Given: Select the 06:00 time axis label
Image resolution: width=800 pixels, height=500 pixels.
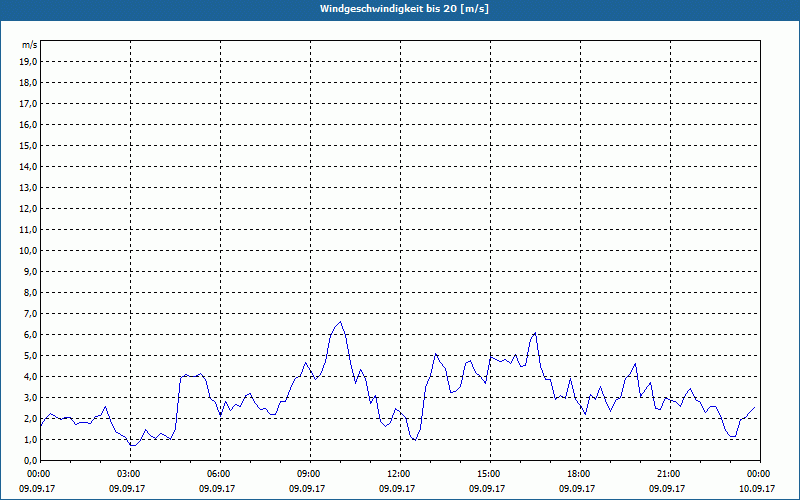Looking at the screenshot, I should pyautogui.click(x=219, y=474).
